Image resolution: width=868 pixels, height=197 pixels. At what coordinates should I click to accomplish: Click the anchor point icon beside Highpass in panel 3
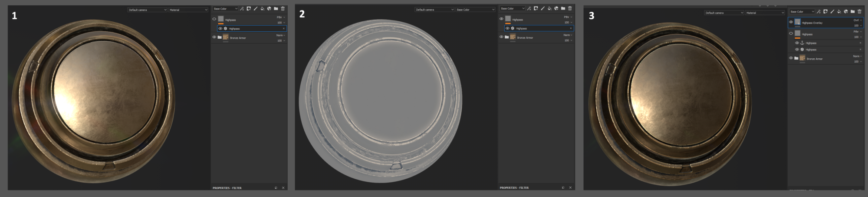(802, 43)
